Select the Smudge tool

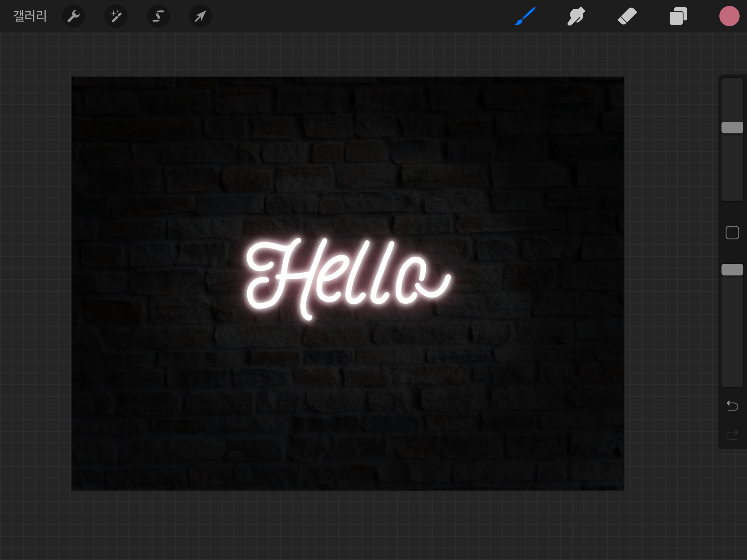coord(576,16)
